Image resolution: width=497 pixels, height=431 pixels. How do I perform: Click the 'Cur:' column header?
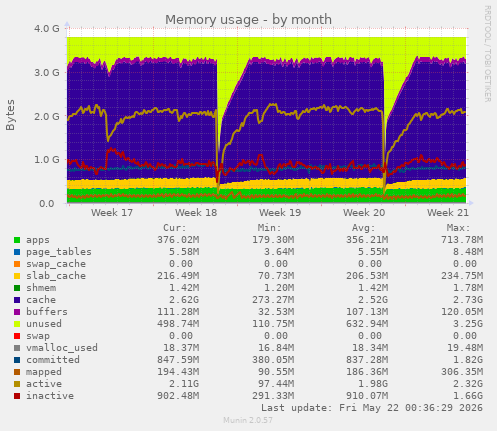click(175, 228)
